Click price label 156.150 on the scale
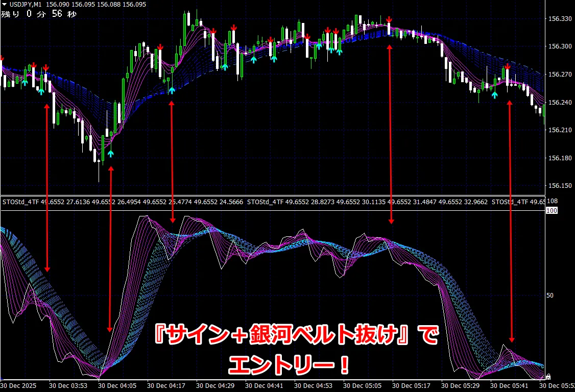The width and height of the screenshot is (575, 392). (560, 186)
